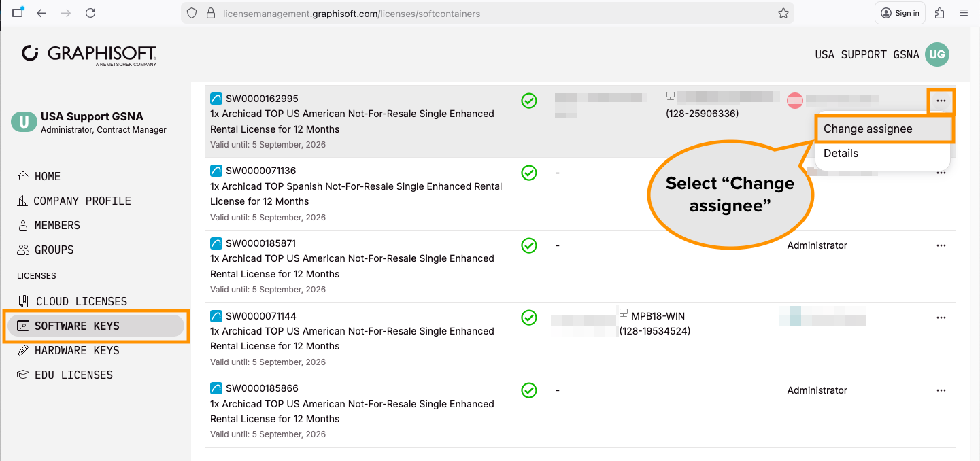
Task: Click the Administrator, Contract Manager role text
Action: [103, 130]
